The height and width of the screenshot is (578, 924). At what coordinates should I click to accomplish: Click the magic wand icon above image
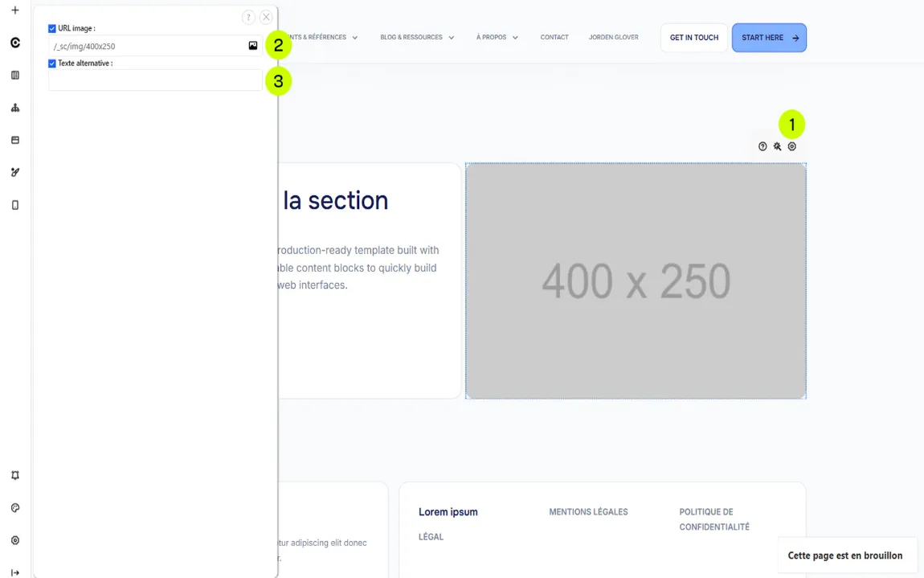coord(777,146)
